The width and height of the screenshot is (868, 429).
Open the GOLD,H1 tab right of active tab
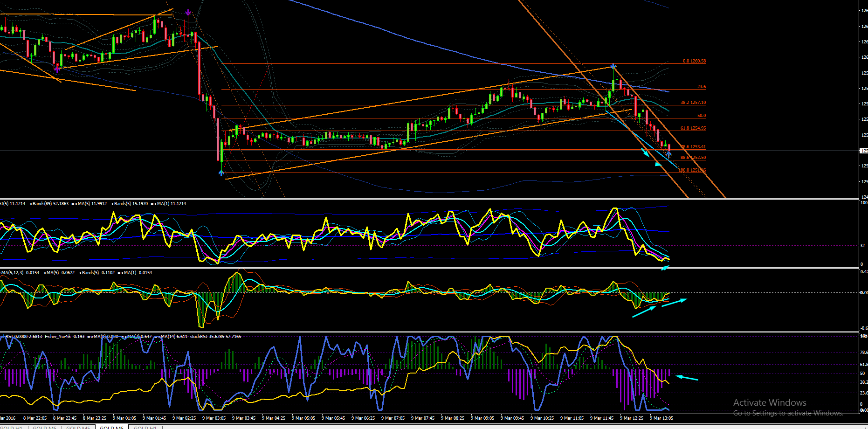[x=145, y=428]
